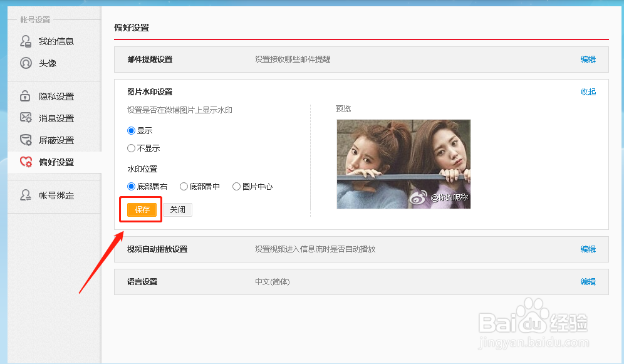Go to 隐私设置 section
The height and width of the screenshot is (364, 624).
[56, 96]
